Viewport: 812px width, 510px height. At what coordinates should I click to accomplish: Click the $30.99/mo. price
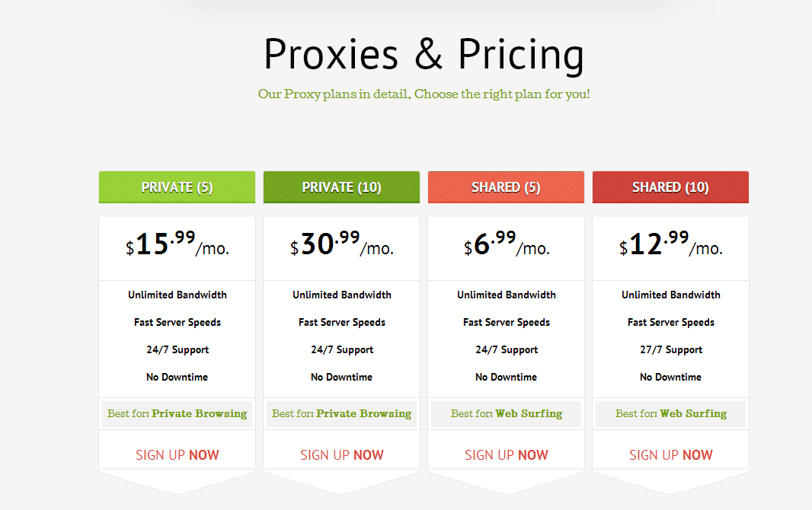pyautogui.click(x=342, y=244)
